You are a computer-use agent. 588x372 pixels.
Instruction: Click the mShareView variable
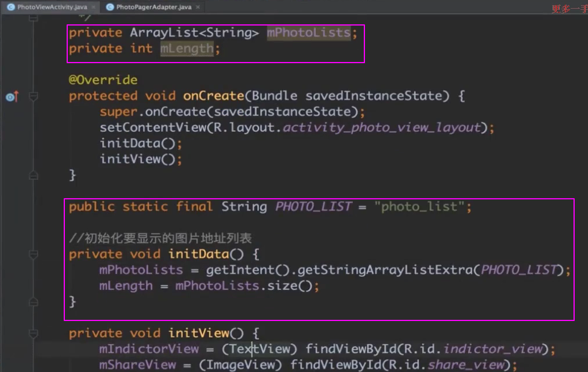pos(137,365)
